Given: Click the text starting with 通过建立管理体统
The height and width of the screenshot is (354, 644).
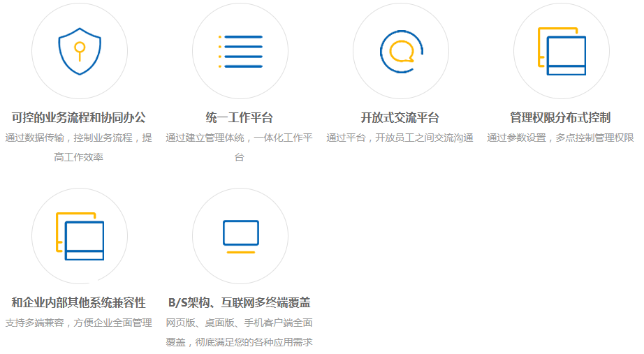Looking at the screenshot, I should pyautogui.click(x=240, y=138).
